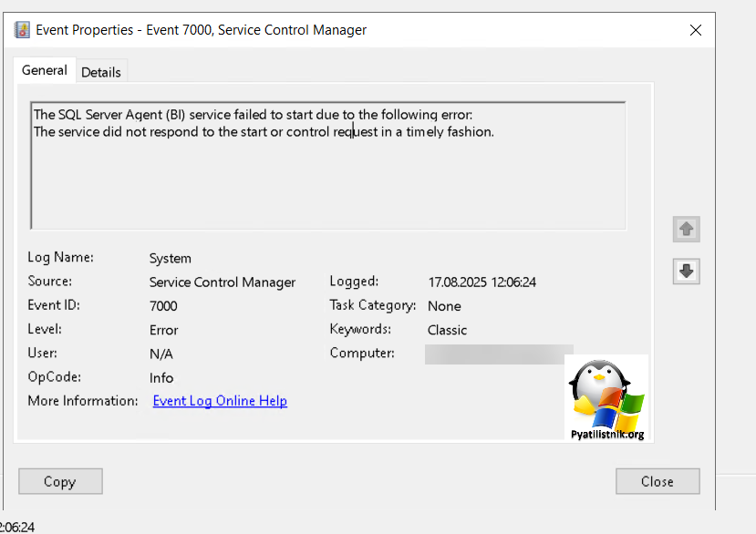This screenshot has width=756, height=534.
Task: Close the Event Properties dialog with X
Action: (695, 30)
